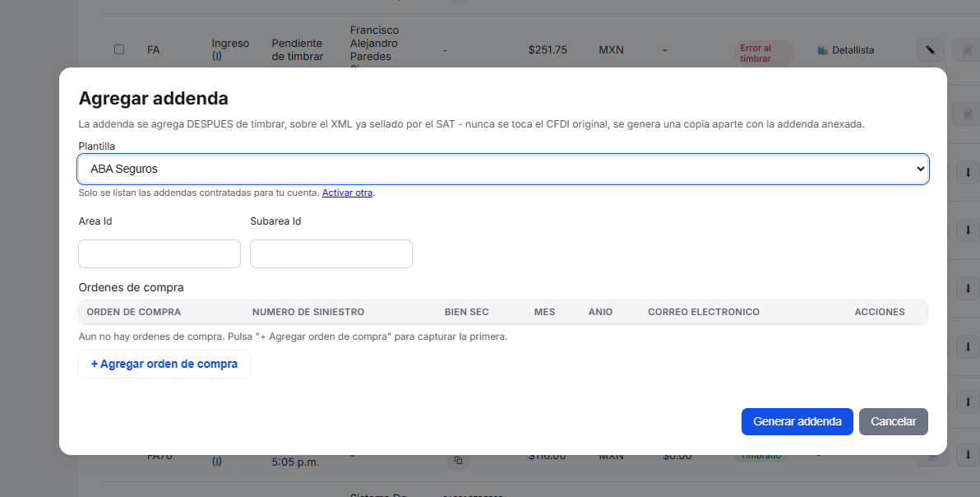Follow the "Activar otra" link
This screenshot has height=497, width=980.
pos(347,193)
